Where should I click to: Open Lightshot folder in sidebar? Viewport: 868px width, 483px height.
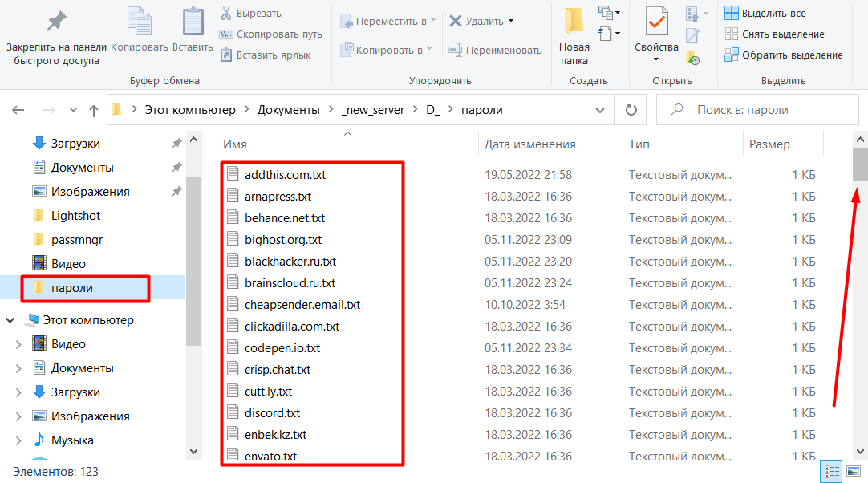75,216
